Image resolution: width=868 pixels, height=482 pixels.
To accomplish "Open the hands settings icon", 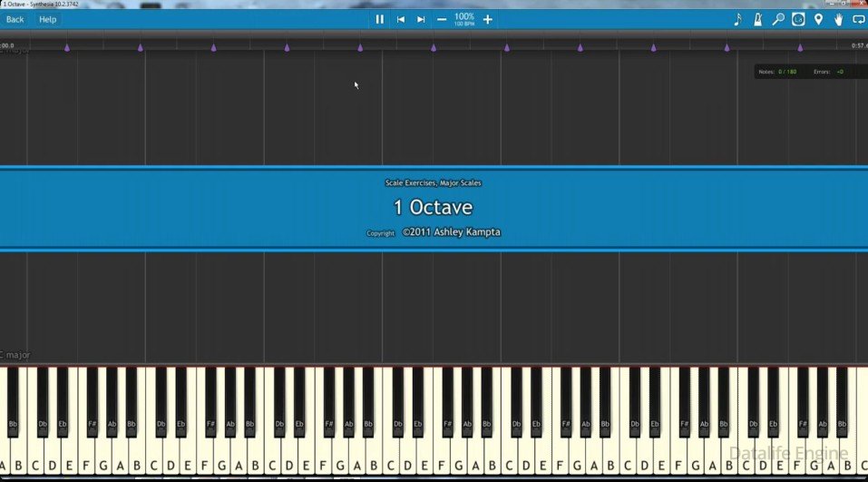I will click(x=838, y=19).
